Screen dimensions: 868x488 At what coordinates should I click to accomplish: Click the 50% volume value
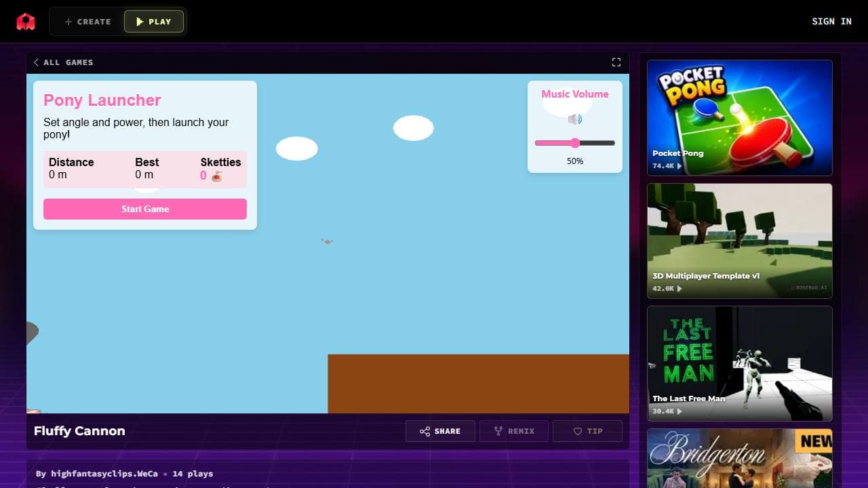575,161
